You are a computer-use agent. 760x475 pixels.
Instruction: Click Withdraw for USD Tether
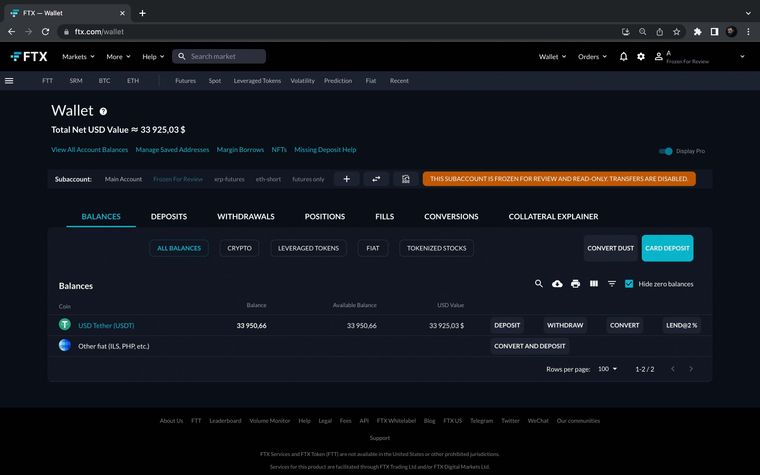tap(565, 325)
